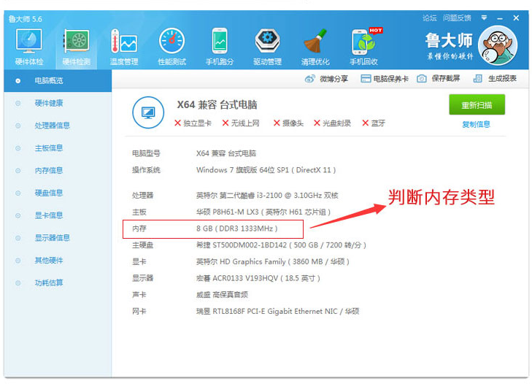Click the 微博分享 Weibo share icon
The width and height of the screenshot is (532, 392).
[309, 79]
